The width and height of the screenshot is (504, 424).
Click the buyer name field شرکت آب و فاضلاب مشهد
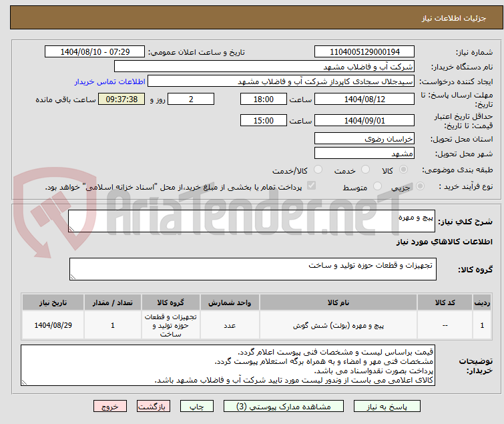pyautogui.click(x=264, y=66)
